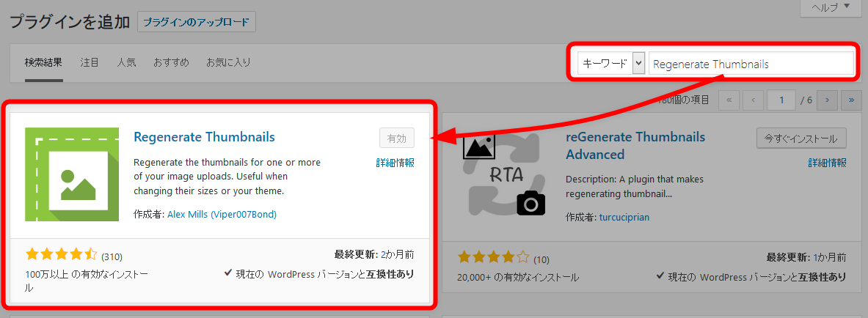
Task: Click the green Regenerate Thumbnails plugin icon
Action: pos(72,174)
